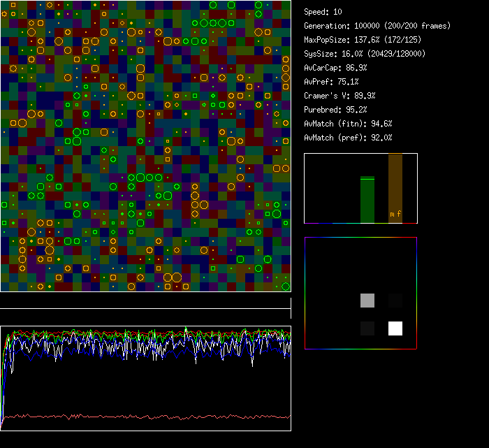Click the white square in the matrix
Screen dimensions: 489x448
(395, 328)
